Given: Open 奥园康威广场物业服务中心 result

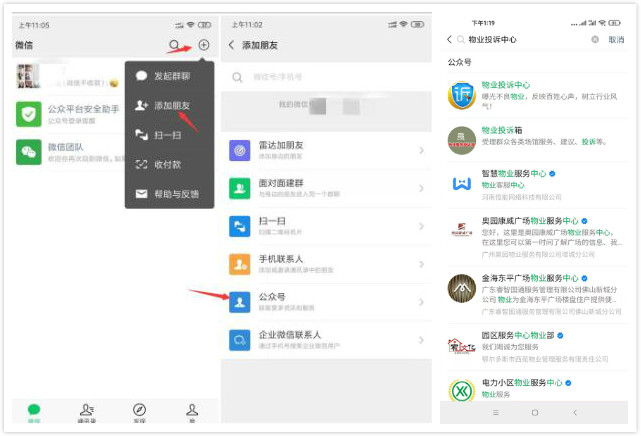Looking at the screenshot, I should coord(536,238).
